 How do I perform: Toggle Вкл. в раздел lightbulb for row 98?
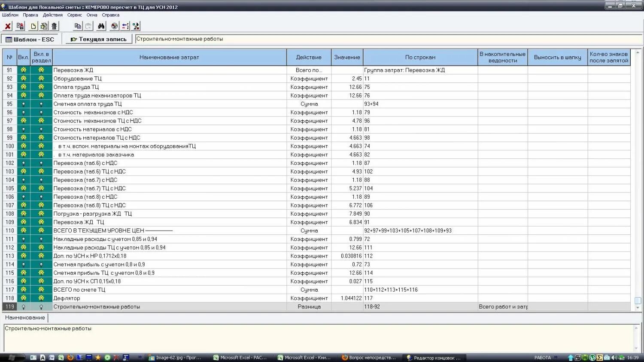41,129
